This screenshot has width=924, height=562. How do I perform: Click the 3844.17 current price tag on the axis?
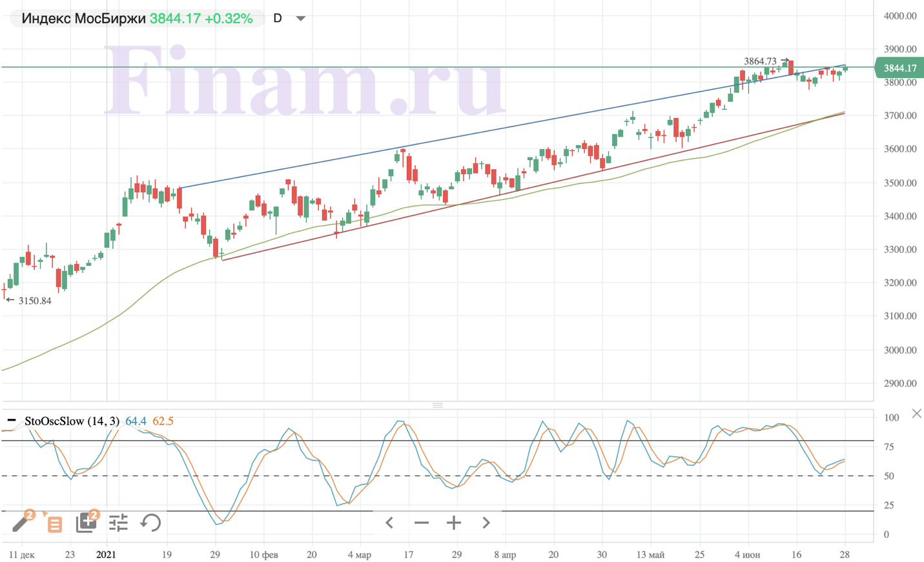coord(899,68)
